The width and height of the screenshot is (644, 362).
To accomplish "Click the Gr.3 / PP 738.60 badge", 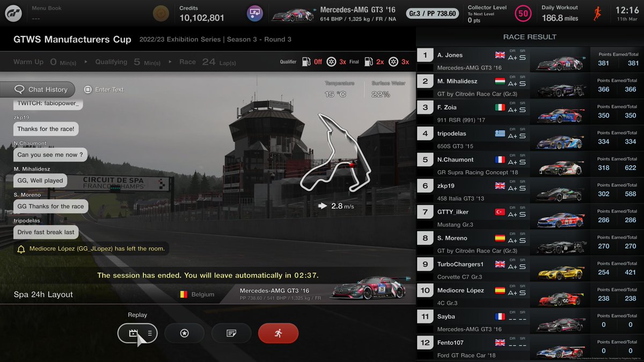I will [x=433, y=13].
